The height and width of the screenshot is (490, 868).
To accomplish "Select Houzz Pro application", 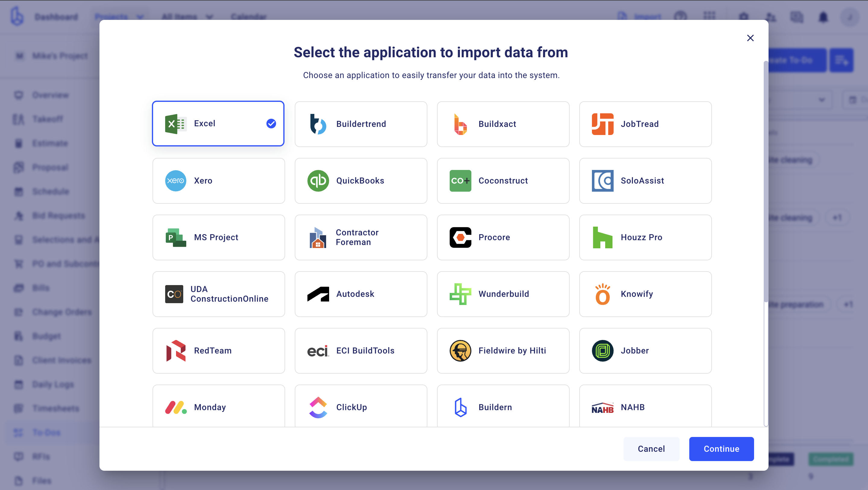I will click(645, 237).
